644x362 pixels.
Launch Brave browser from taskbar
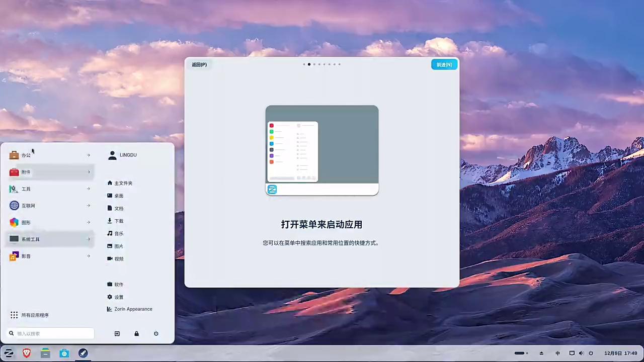coord(27,353)
